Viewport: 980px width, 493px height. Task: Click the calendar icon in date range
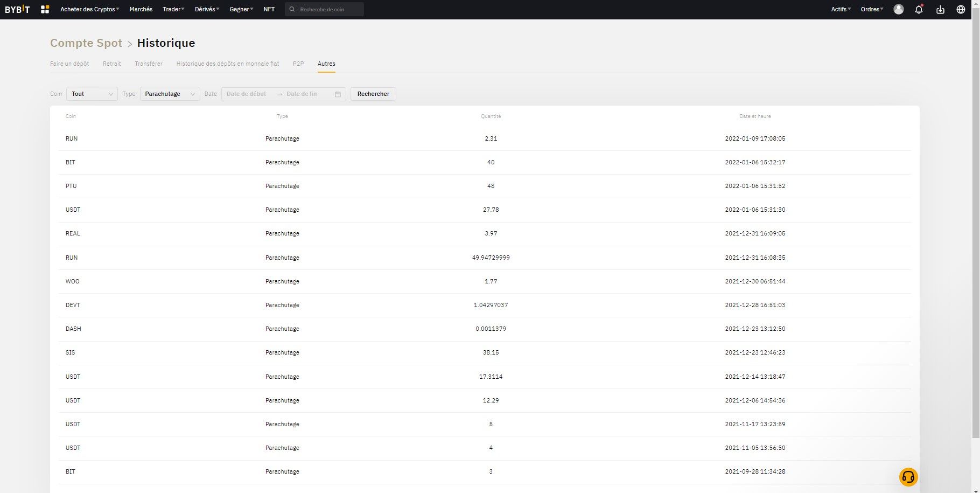(338, 94)
